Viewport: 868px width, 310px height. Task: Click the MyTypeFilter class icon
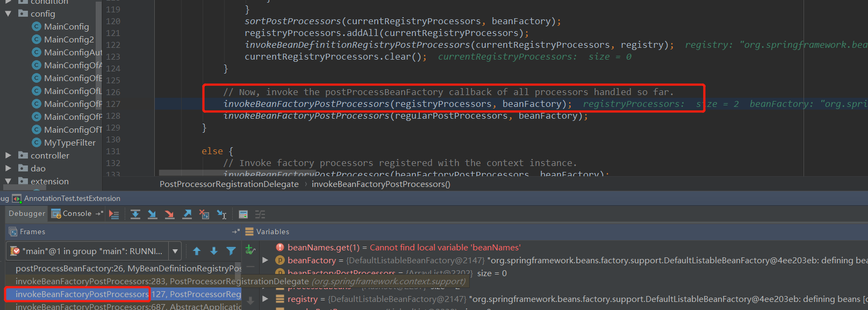[37, 142]
